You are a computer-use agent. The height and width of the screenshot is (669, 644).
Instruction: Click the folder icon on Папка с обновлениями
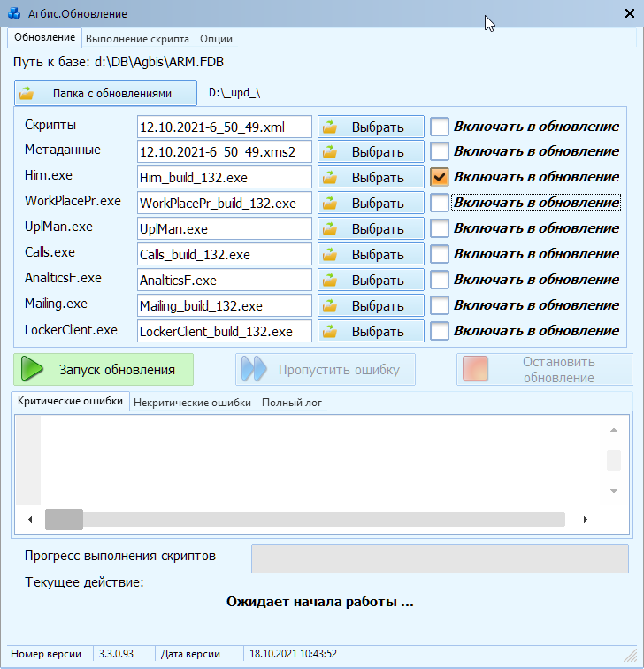point(27,93)
